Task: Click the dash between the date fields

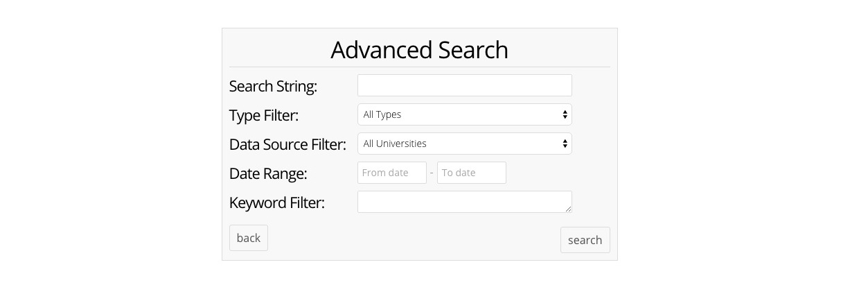Action: point(432,173)
